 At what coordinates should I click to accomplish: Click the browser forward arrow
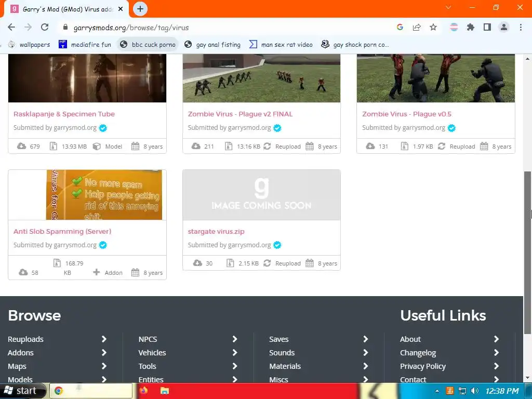(28, 27)
